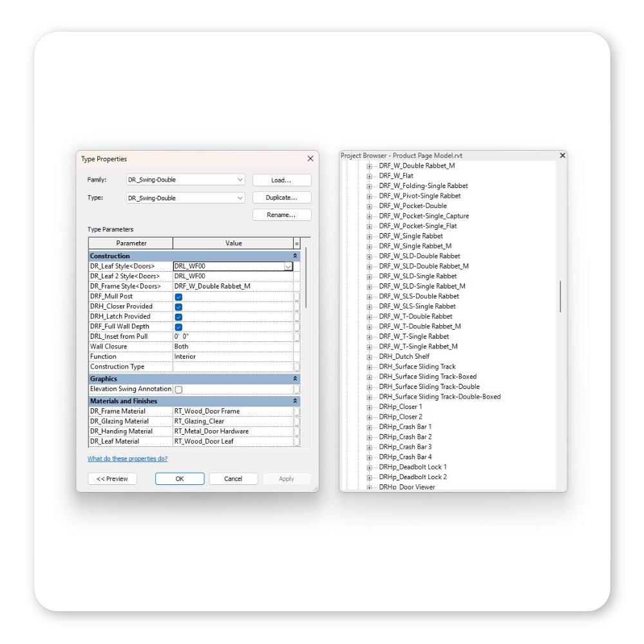Expand the DRF_W_Double Rabbet_M tree node

369,166
